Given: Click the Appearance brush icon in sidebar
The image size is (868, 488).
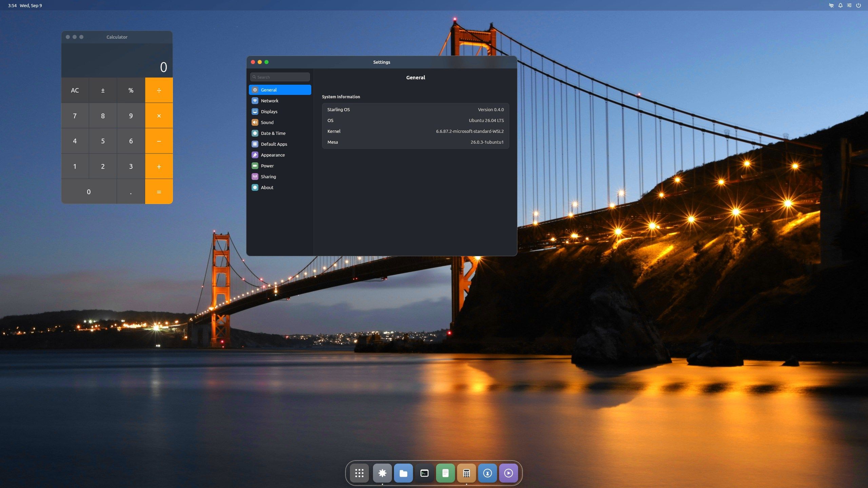Looking at the screenshot, I should 255,155.
